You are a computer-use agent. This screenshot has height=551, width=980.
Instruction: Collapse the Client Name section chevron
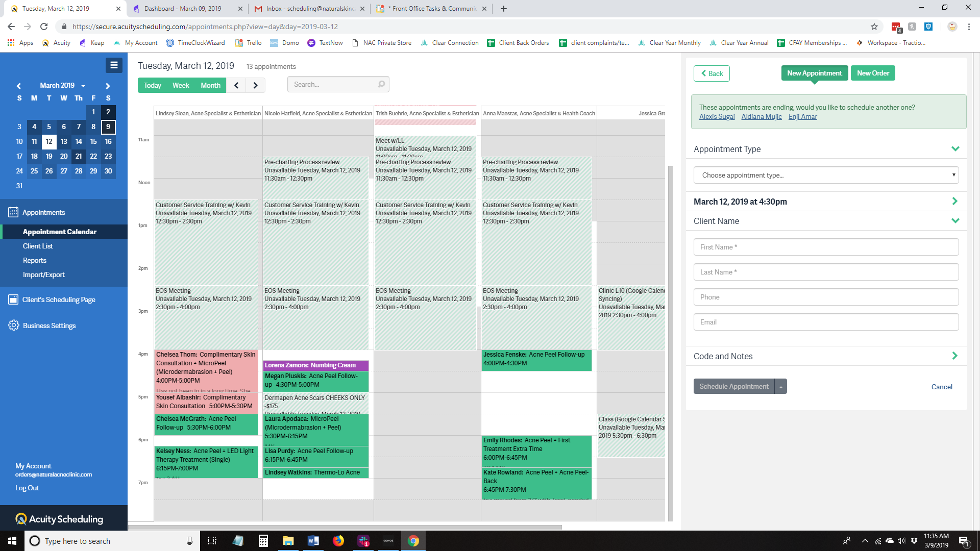pyautogui.click(x=955, y=221)
